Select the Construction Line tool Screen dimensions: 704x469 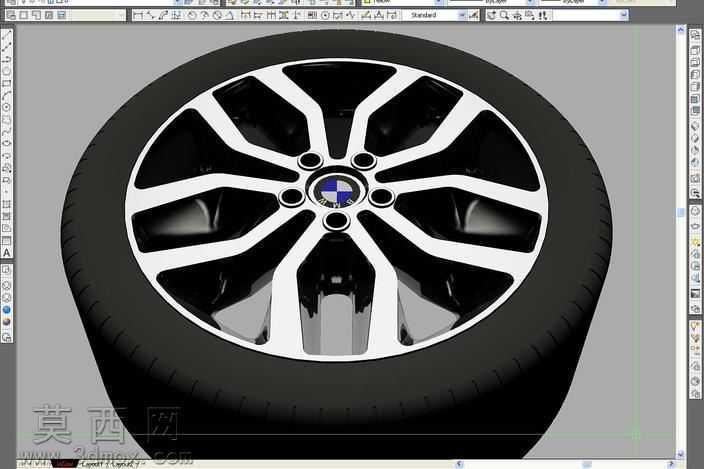[7, 47]
